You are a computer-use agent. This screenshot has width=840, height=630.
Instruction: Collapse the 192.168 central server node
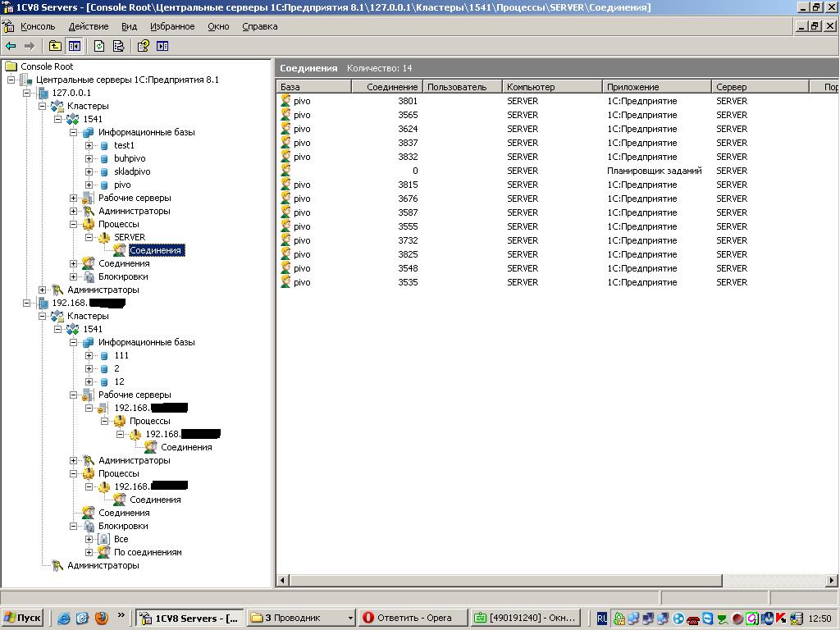(x=26, y=303)
